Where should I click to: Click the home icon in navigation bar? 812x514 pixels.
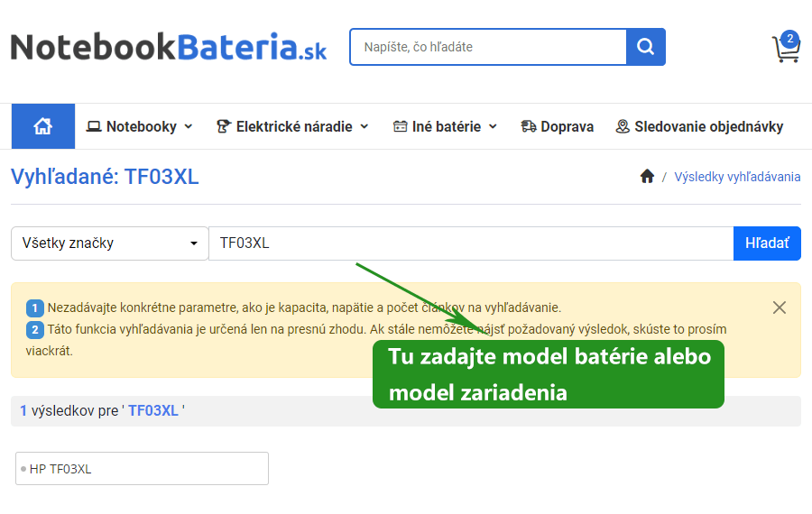(42, 126)
